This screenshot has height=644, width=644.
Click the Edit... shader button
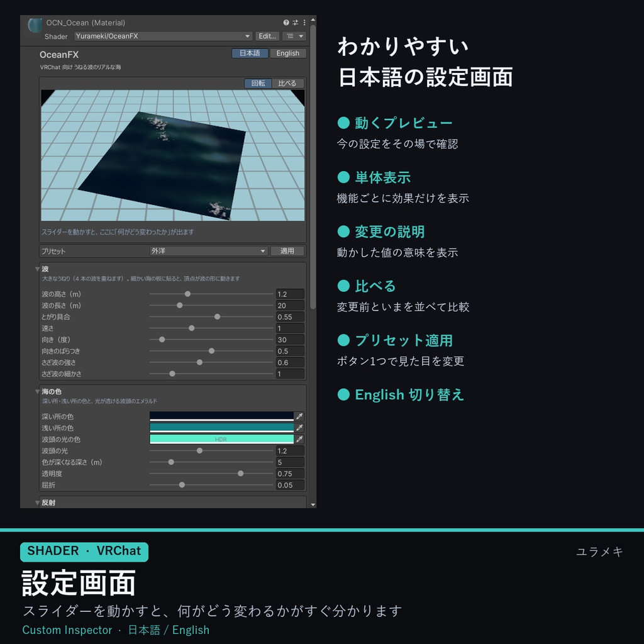coord(267,36)
